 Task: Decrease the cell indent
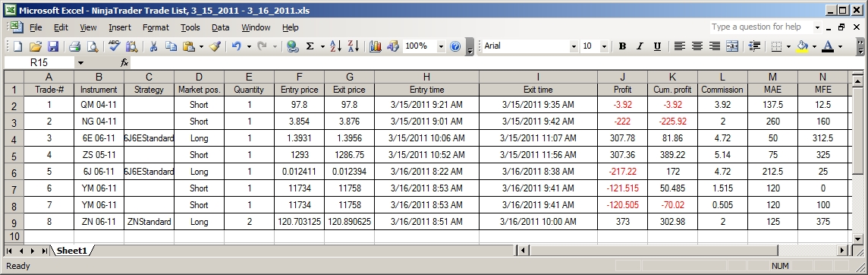click(754, 46)
